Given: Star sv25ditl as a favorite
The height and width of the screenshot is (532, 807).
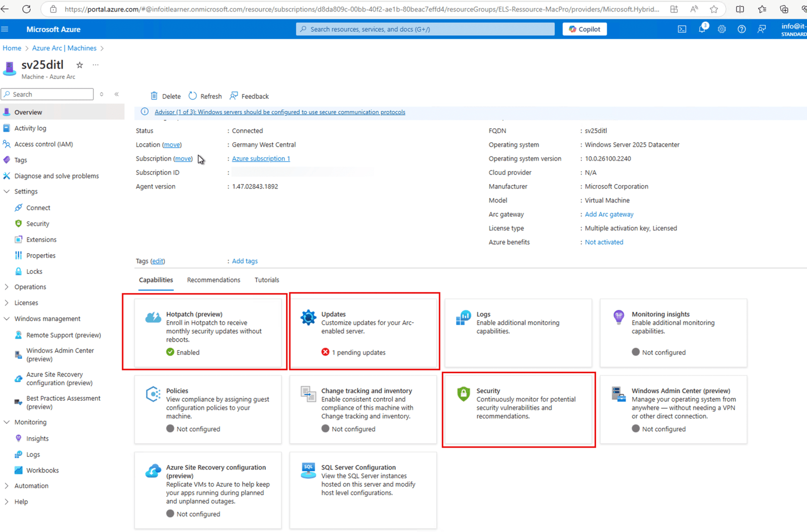Looking at the screenshot, I should pyautogui.click(x=79, y=65).
